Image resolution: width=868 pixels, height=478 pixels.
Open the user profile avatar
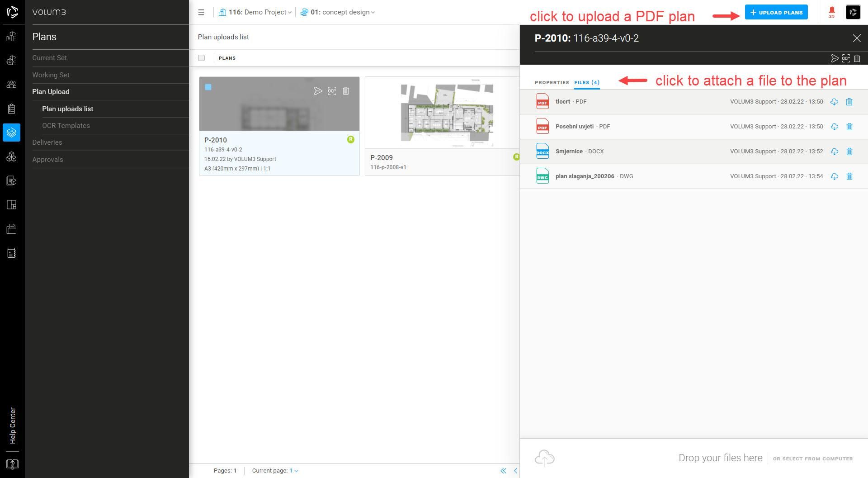click(853, 12)
